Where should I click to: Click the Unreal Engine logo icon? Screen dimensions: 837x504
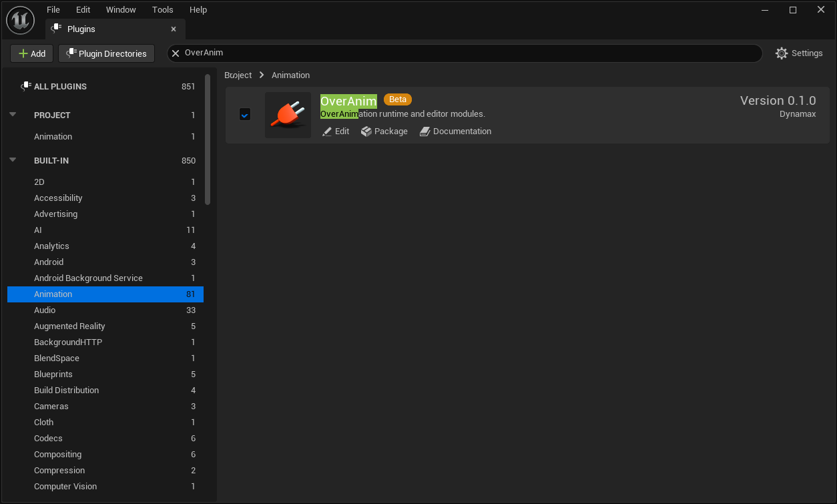tap(20, 20)
